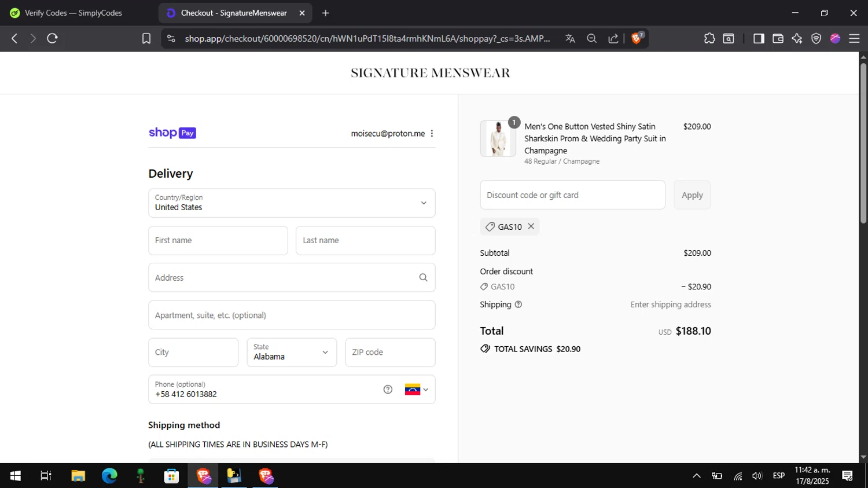Click the shipping info question mark icon
868x488 pixels.
(518, 304)
